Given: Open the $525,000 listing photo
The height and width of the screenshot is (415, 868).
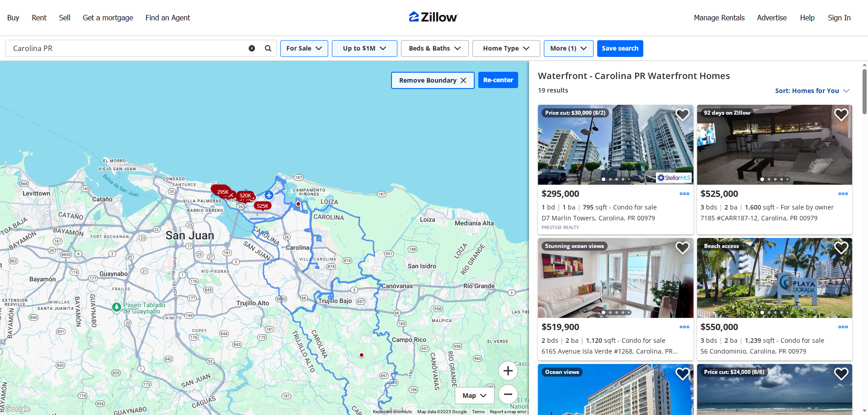Looking at the screenshot, I should [774, 145].
